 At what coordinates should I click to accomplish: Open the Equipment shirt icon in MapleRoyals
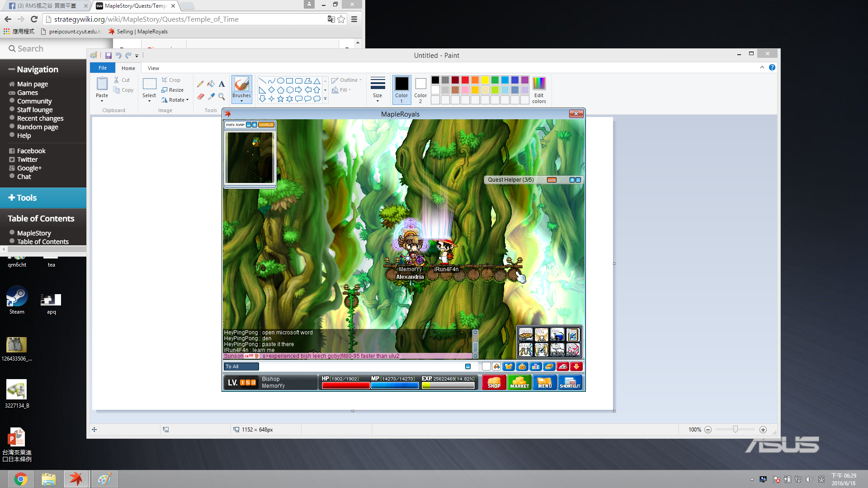[509, 366]
